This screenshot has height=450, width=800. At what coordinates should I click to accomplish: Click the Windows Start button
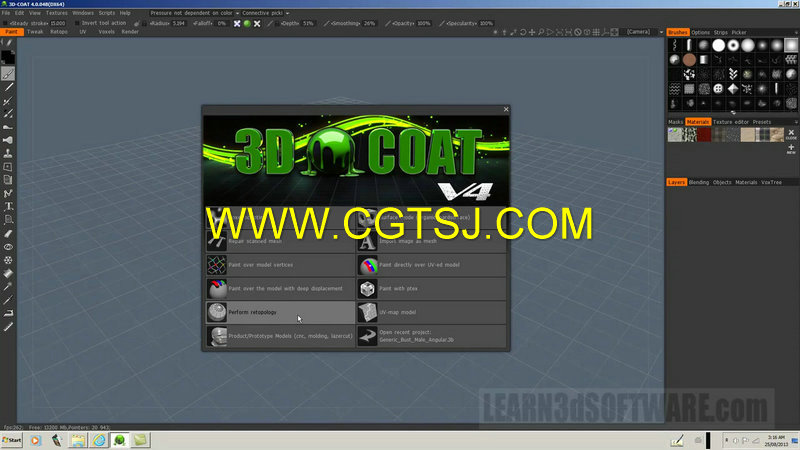point(12,440)
